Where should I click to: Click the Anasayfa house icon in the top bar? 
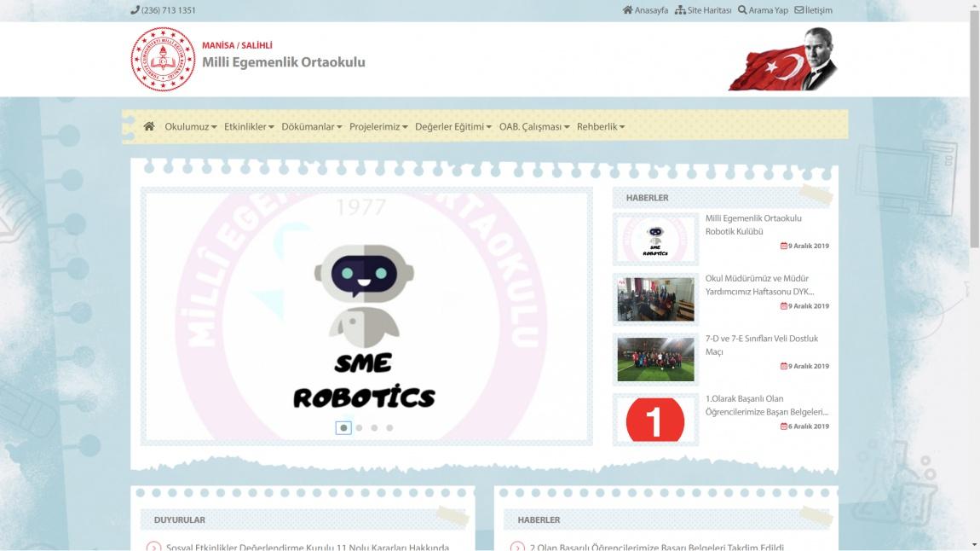click(x=627, y=10)
